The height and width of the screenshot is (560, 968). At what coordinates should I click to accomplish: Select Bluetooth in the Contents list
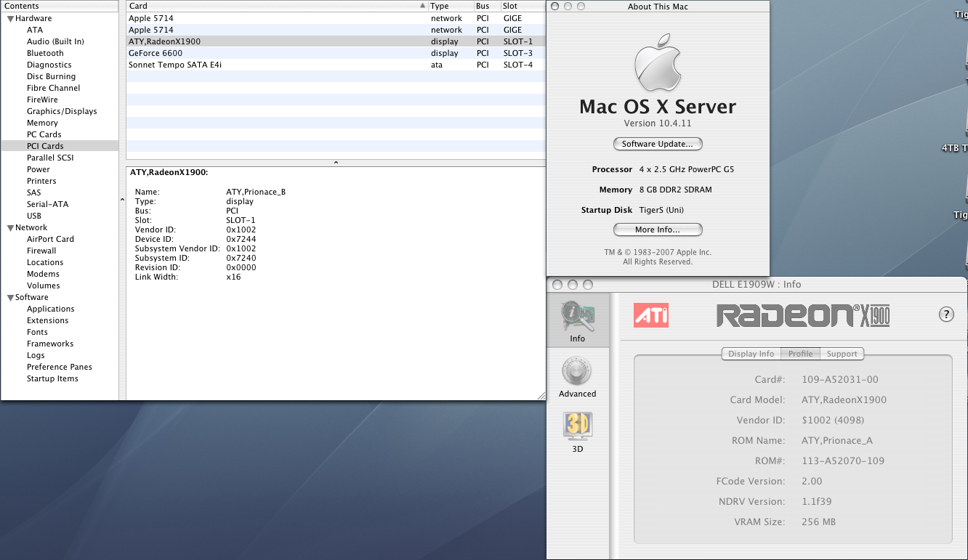tap(45, 53)
